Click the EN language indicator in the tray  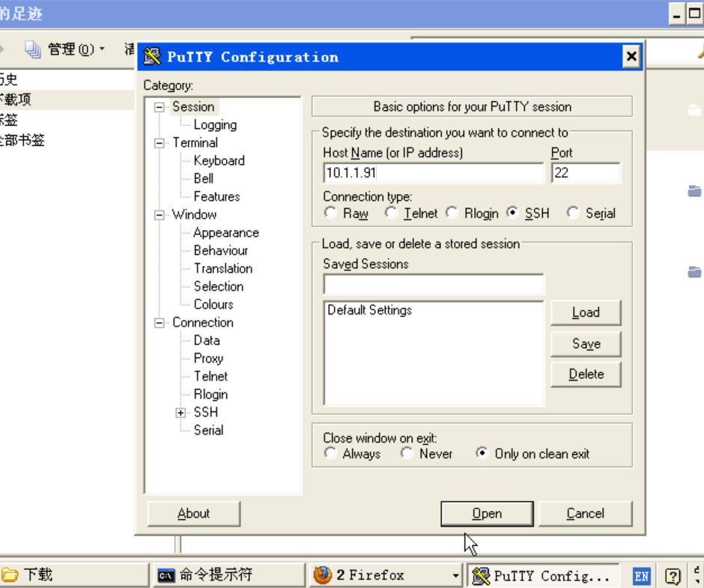pyautogui.click(x=641, y=576)
